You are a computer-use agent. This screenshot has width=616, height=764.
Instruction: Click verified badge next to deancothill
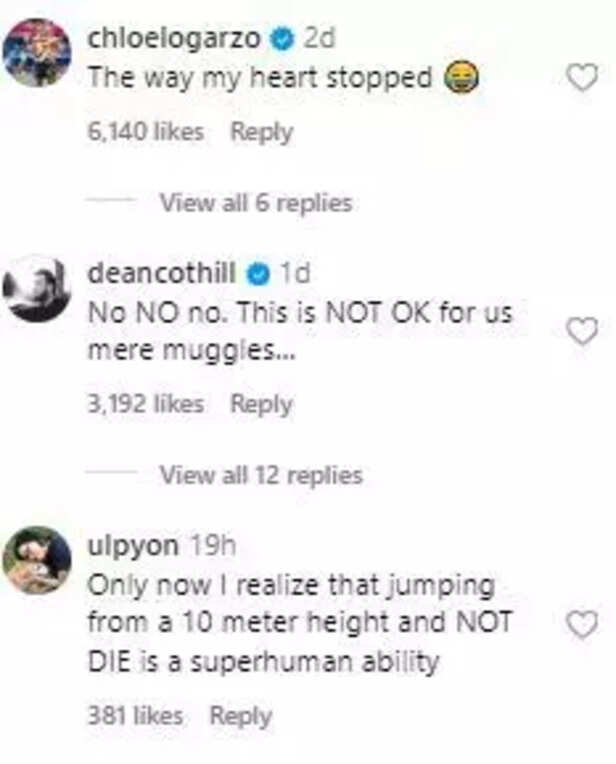[261, 273]
